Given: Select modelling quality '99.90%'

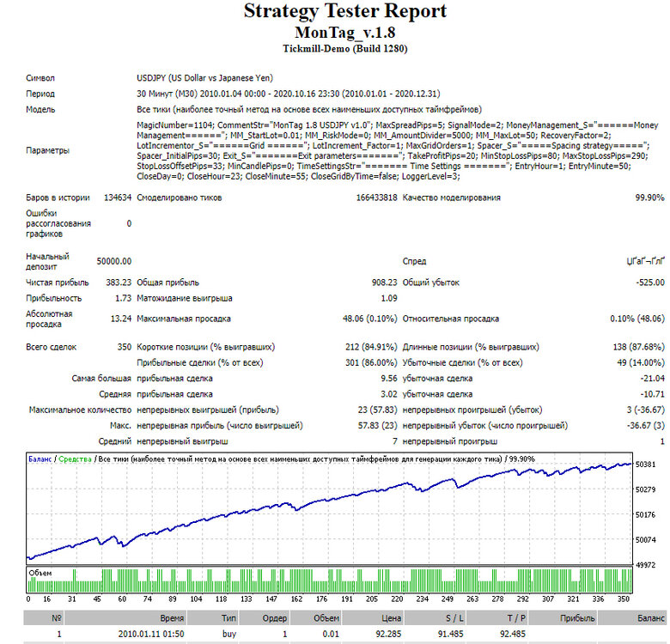Looking at the screenshot, I should click(649, 197).
